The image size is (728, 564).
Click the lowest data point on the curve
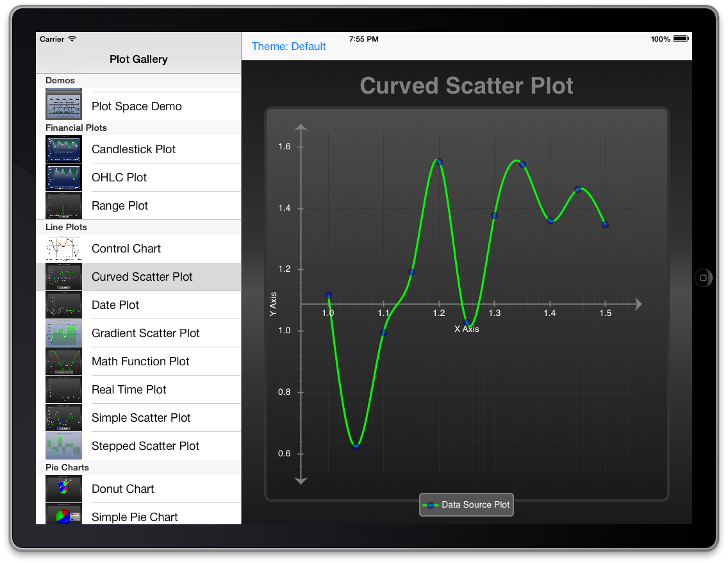tap(356, 446)
